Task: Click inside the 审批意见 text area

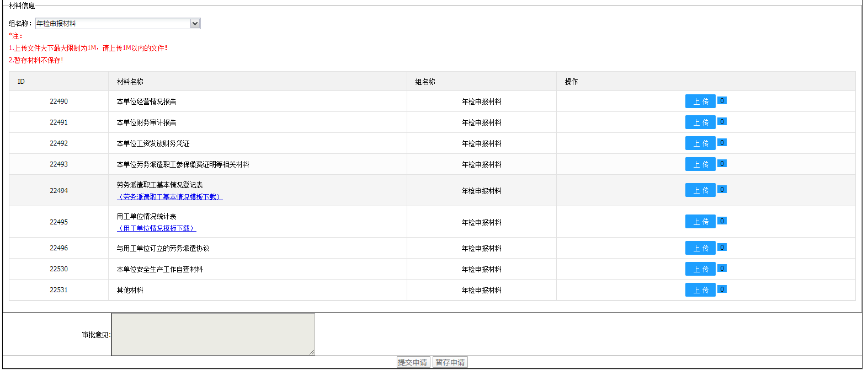Action: coord(213,334)
